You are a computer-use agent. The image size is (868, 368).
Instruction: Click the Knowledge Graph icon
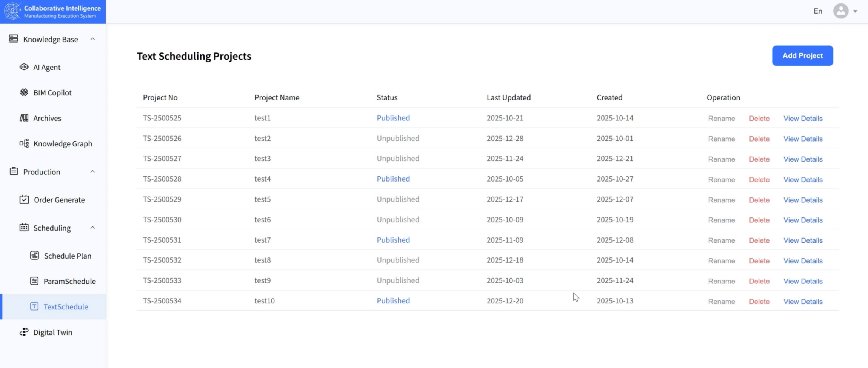pos(24,143)
